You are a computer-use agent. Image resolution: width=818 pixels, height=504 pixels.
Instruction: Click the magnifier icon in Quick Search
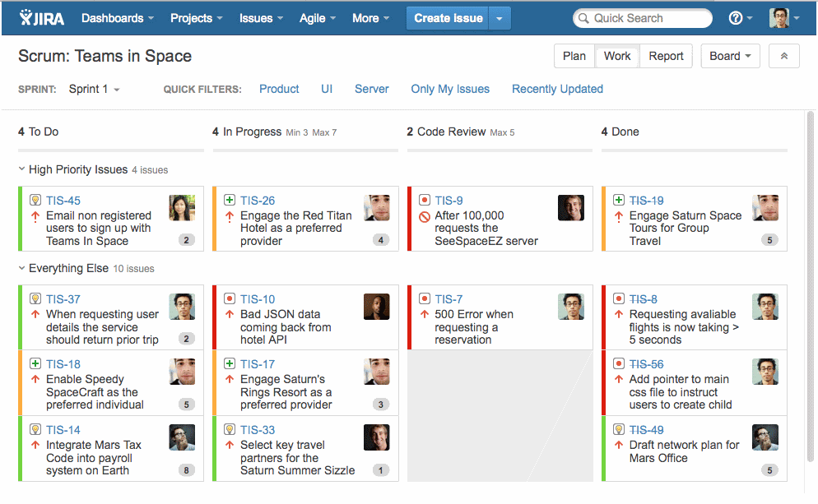[x=583, y=17]
